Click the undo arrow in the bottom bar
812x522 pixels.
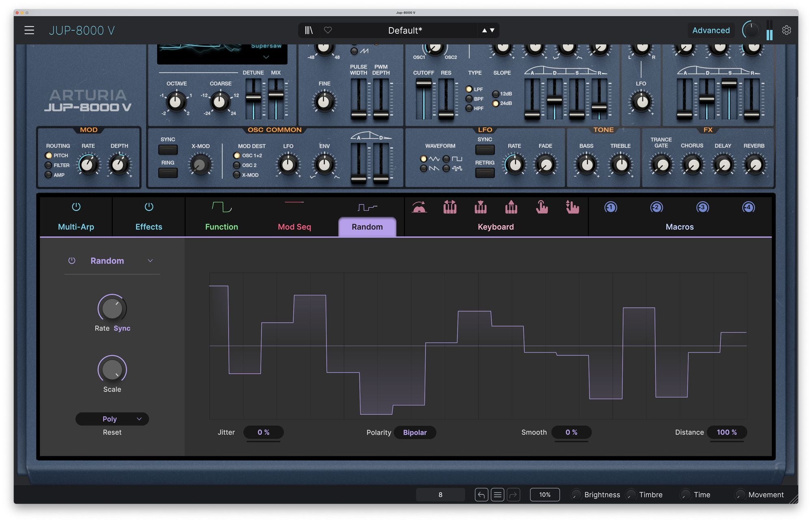[481, 495]
